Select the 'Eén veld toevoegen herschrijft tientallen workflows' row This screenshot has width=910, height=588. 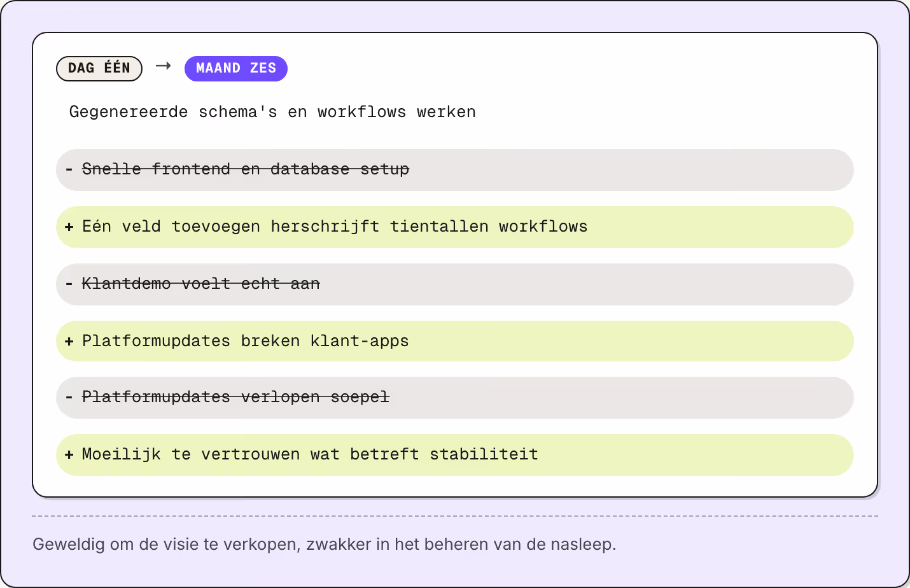455,227
